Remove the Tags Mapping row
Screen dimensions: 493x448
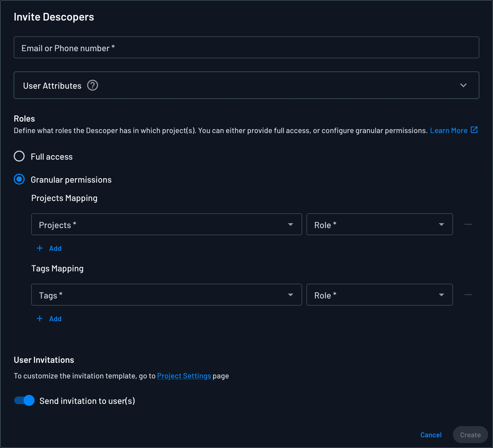468,295
